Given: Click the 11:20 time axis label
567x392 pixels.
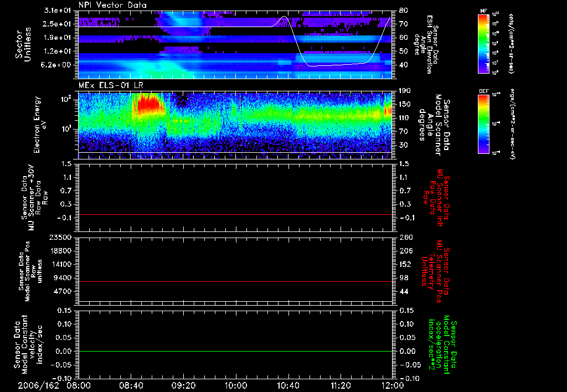Looking at the screenshot, I should [339, 385].
